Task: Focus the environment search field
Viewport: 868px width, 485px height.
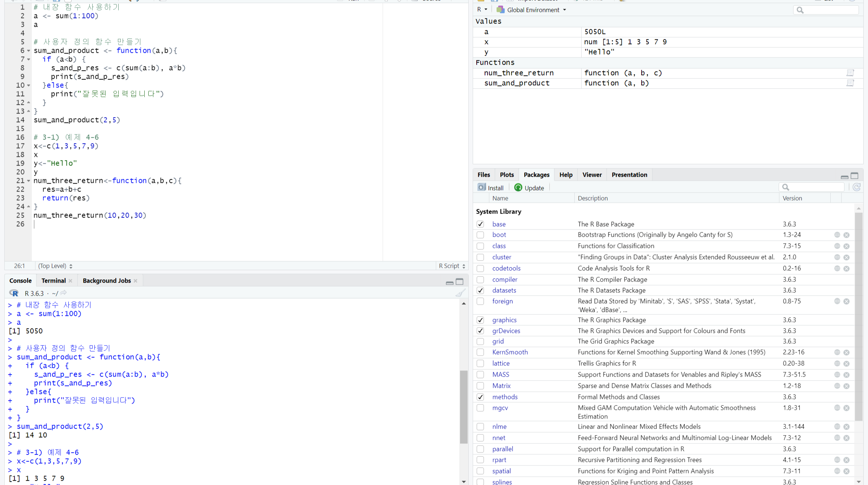Action: click(x=826, y=10)
